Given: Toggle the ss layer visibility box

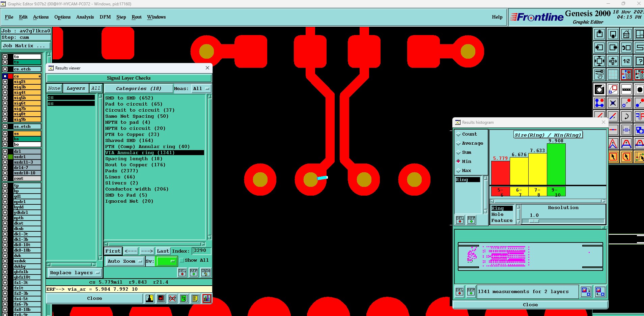Looking at the screenshot, I should (x=5, y=134).
